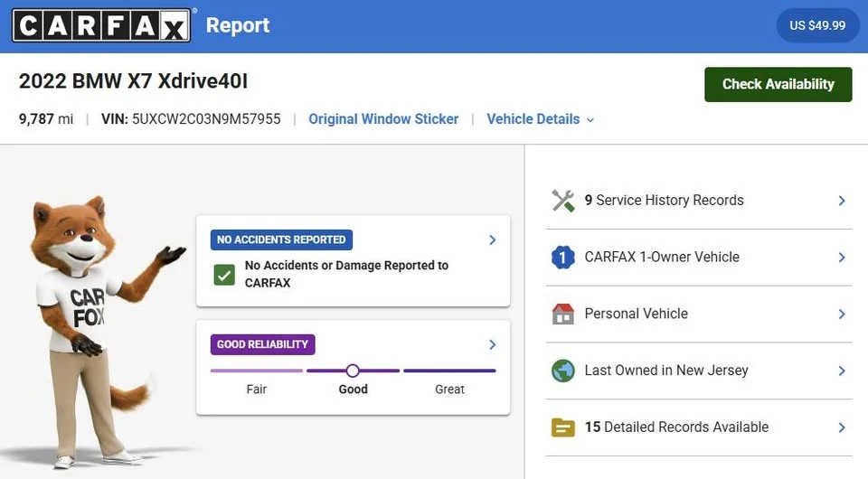This screenshot has height=479, width=868.
Task: Open the No Accidents Reported card chevron
Action: tap(492, 240)
